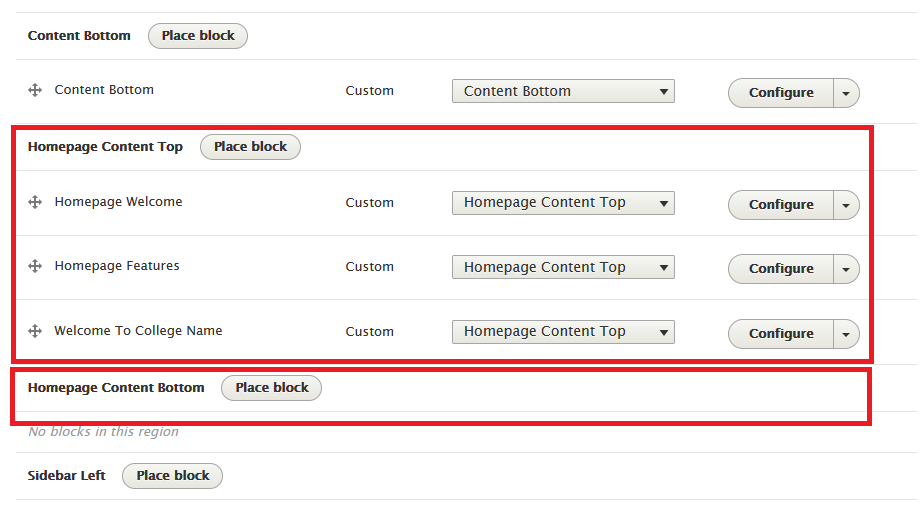Viewport: 924px width, 517px height.
Task: Click the move handle for Homepage Features
Action: coord(35,266)
